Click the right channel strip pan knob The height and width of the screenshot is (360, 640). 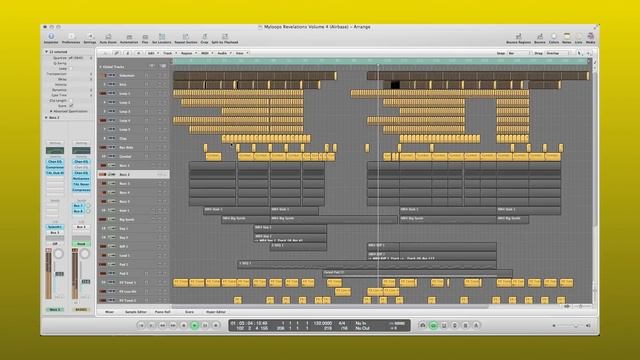point(84,254)
